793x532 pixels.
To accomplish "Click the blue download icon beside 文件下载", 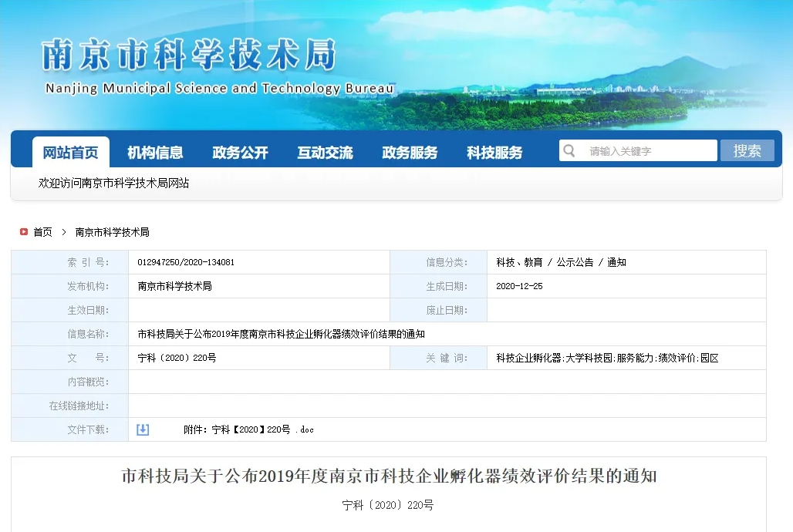I will point(143,429).
